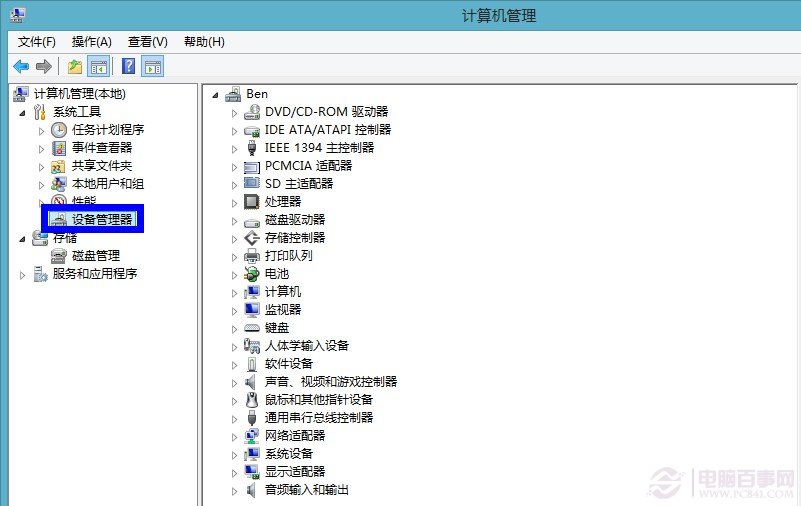Toggle the show/hide console tree toolbar icon
This screenshot has width=801, height=506.
click(x=99, y=67)
